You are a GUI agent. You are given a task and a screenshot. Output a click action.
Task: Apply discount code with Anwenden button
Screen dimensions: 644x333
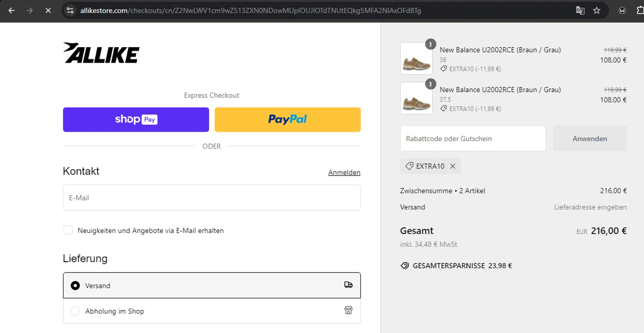click(590, 138)
